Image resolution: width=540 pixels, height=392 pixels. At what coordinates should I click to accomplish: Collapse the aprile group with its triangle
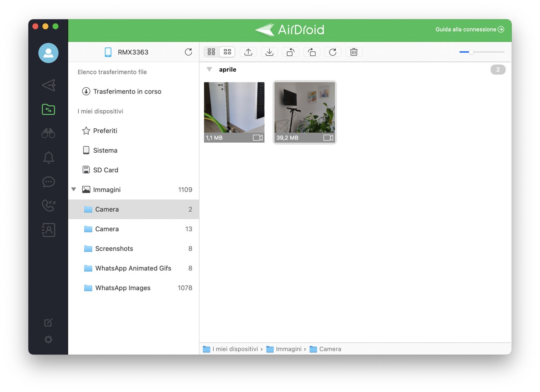[209, 69]
